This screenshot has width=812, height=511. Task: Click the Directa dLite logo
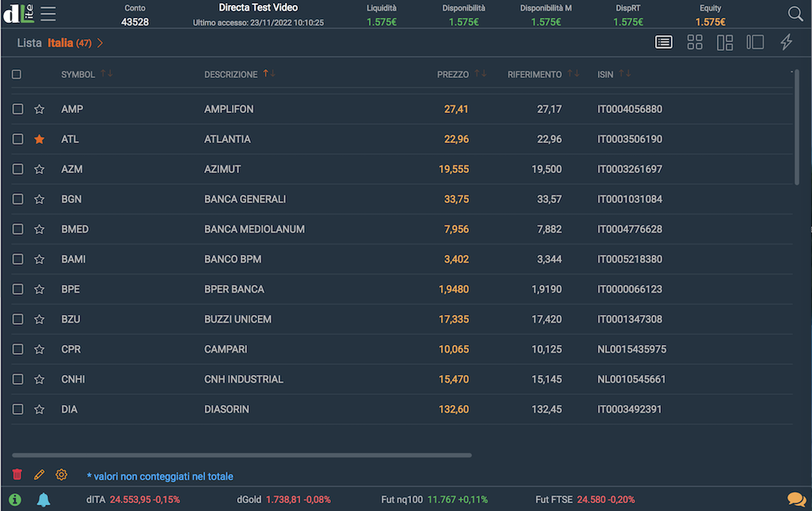click(x=19, y=14)
